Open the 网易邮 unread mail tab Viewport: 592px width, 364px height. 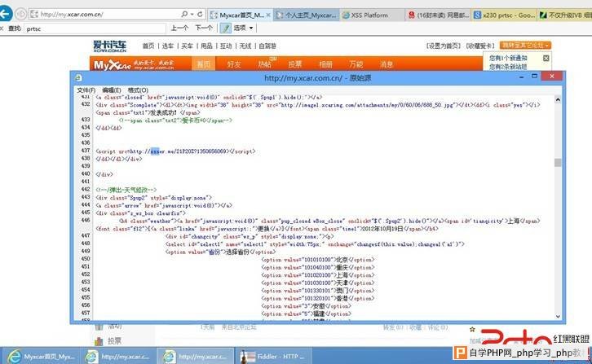click(x=439, y=15)
